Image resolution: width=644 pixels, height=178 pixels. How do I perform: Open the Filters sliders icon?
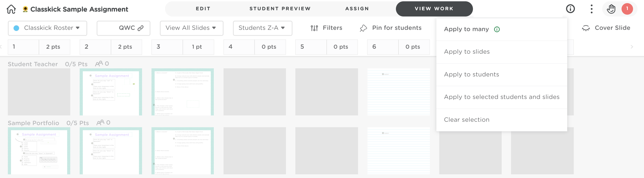tap(314, 28)
